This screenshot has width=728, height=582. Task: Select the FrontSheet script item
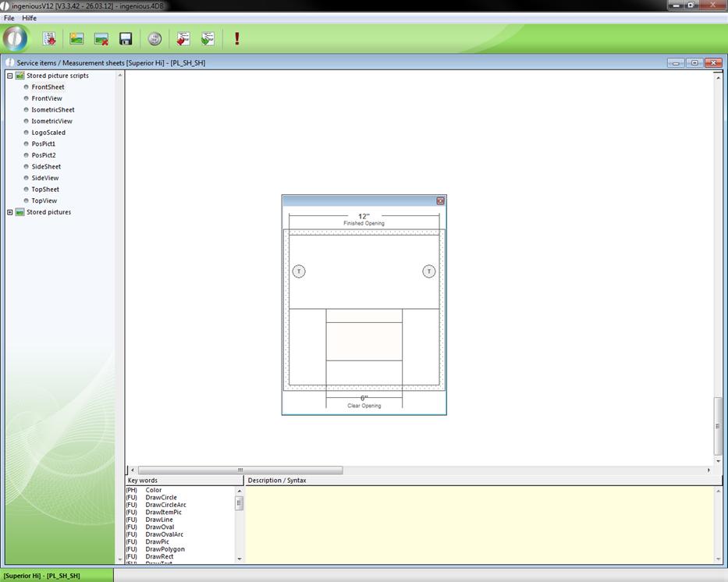pos(48,87)
